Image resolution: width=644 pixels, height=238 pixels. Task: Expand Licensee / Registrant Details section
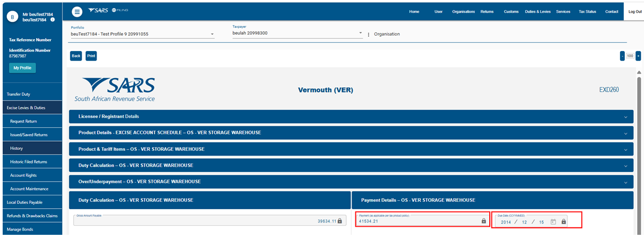pos(351,116)
